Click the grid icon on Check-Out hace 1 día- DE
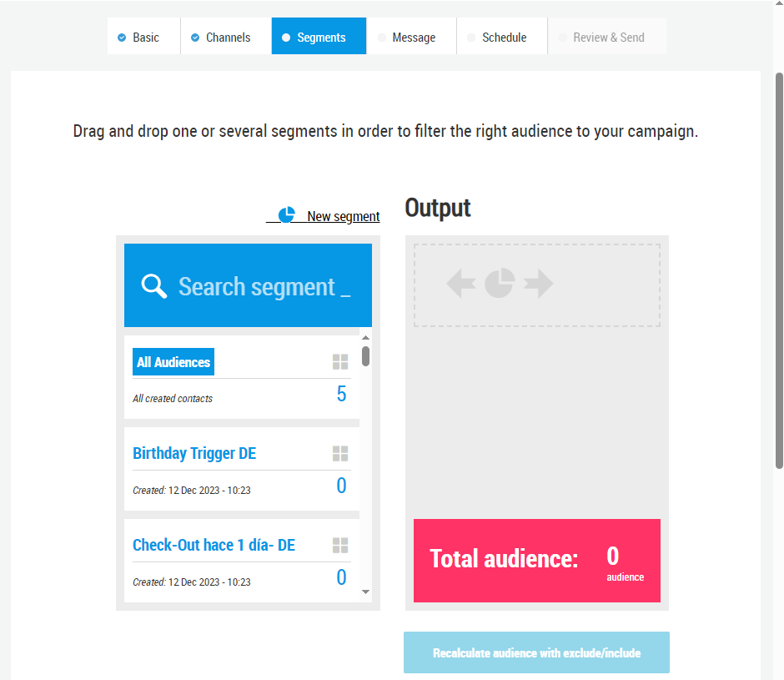This screenshot has height=680, width=784. click(340, 546)
